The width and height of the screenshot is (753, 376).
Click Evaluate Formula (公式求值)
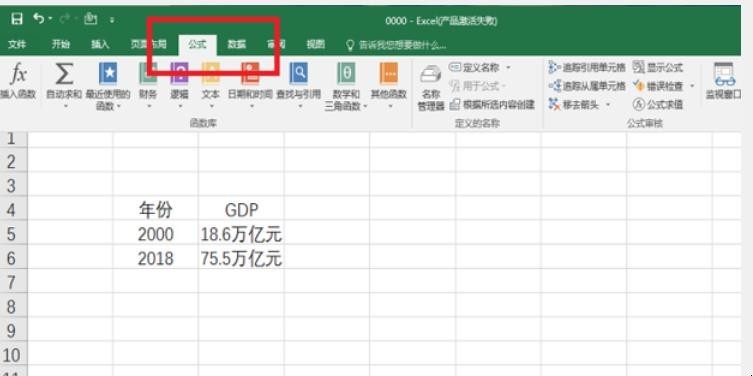(657, 104)
